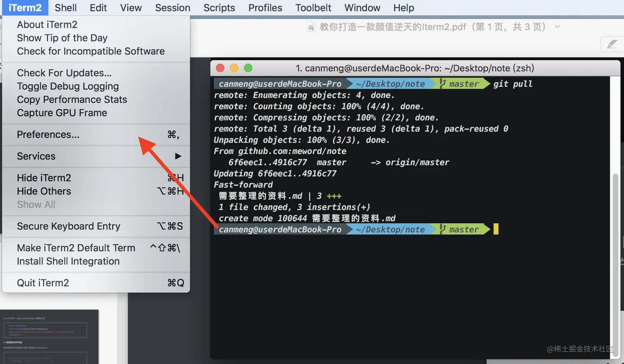Select Hide Others

coord(96,191)
